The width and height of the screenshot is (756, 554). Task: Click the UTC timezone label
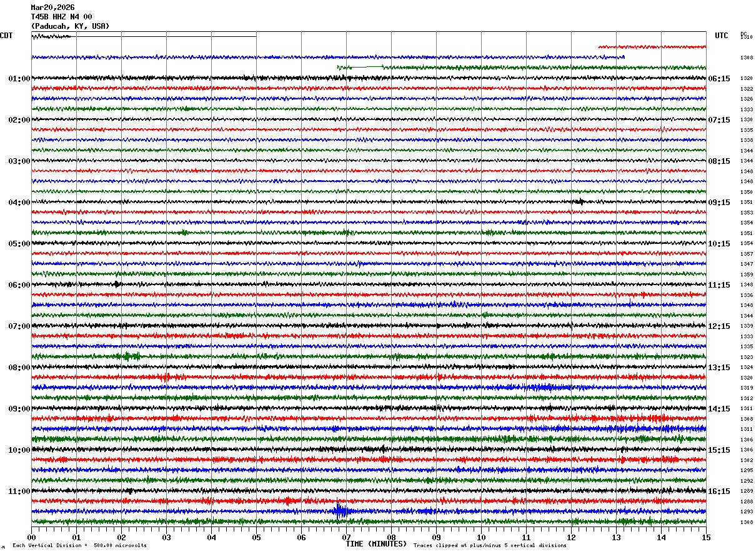pos(722,36)
